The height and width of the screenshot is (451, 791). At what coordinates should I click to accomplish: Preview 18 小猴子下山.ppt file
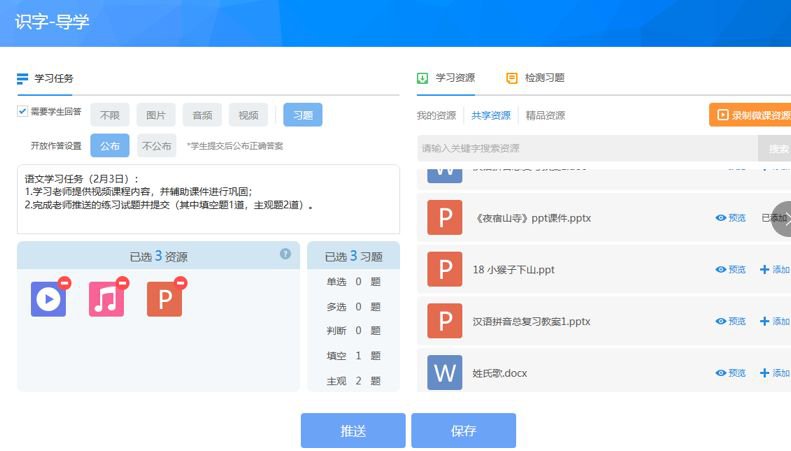(731, 270)
